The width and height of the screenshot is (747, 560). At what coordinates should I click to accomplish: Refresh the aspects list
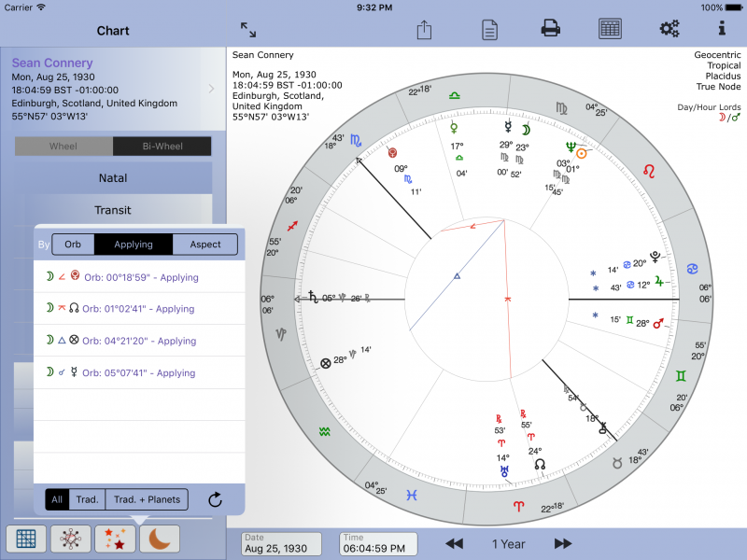click(x=215, y=499)
